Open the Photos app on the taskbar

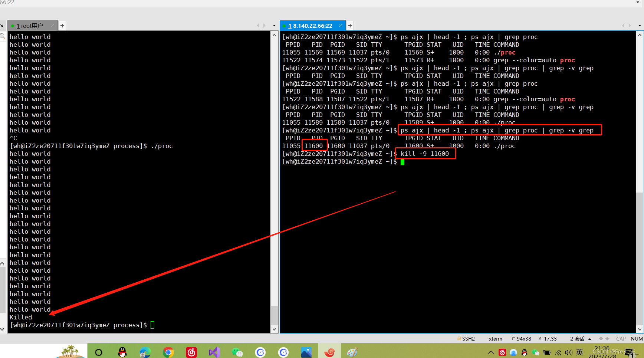(306, 352)
